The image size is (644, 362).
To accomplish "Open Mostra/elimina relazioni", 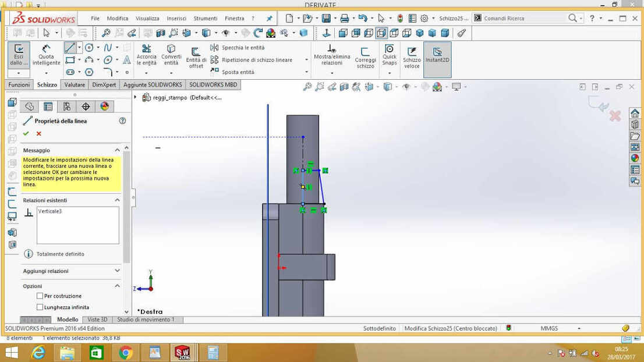I will tap(332, 55).
